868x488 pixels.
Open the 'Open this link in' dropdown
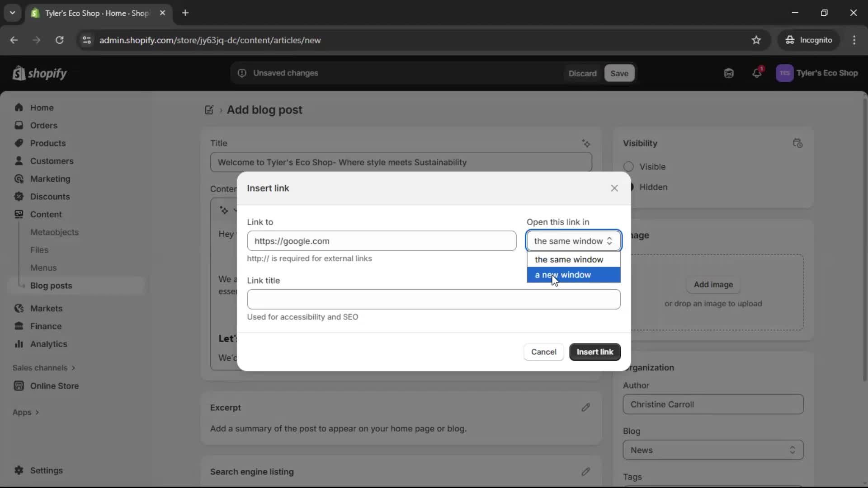[573, 241]
